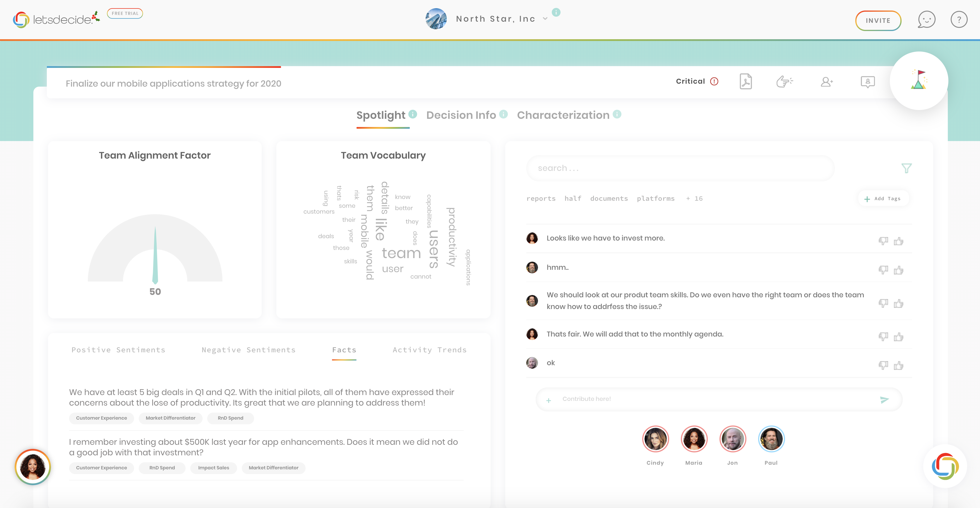Click the letsdecide logo
The width and height of the screenshot is (980, 508).
(56, 19)
